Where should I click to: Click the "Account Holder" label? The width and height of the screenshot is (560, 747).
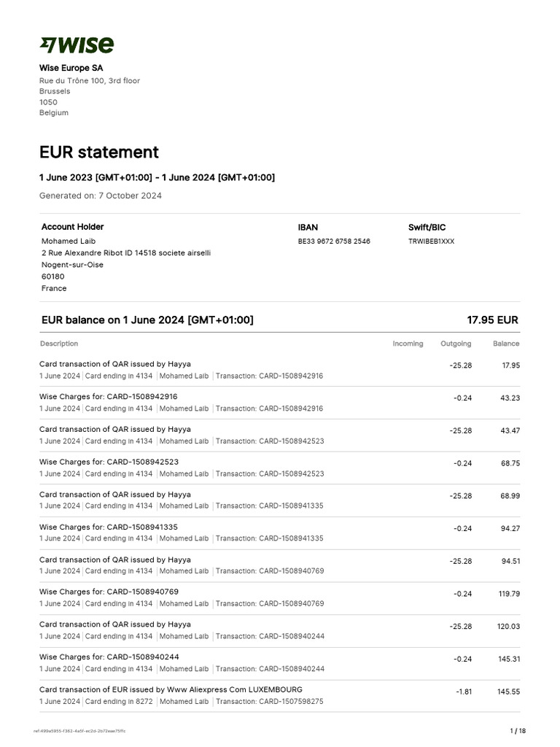72,227
